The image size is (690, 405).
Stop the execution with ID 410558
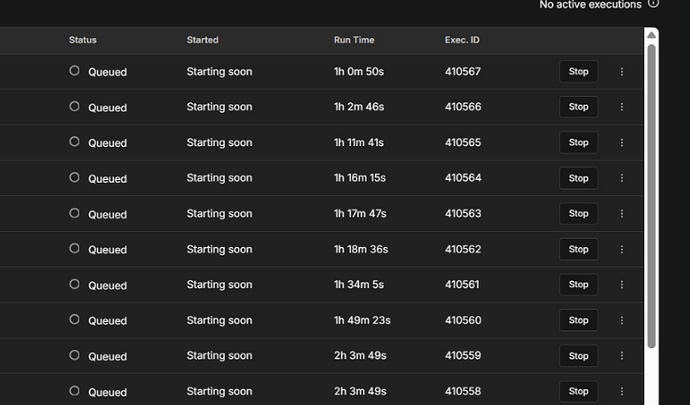[x=578, y=391]
